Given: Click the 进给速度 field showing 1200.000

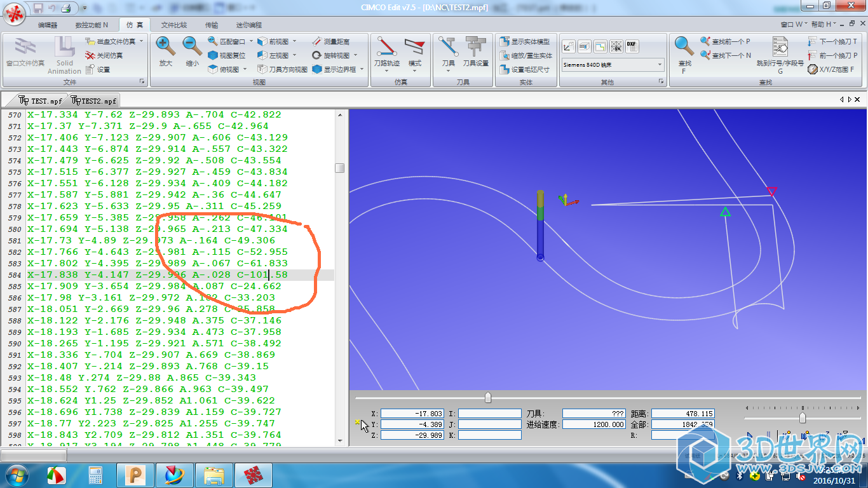Looking at the screenshot, I should (594, 424).
